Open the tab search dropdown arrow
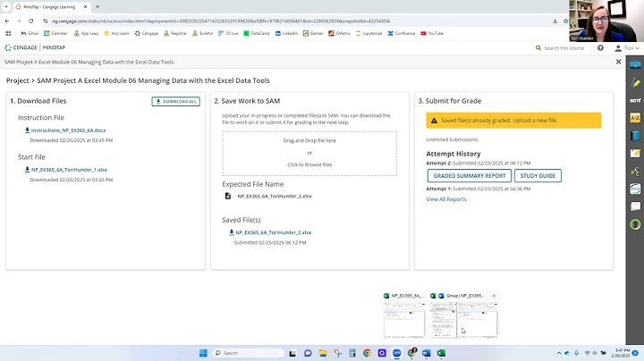This screenshot has width=644, height=361. pyautogui.click(x=5, y=7)
